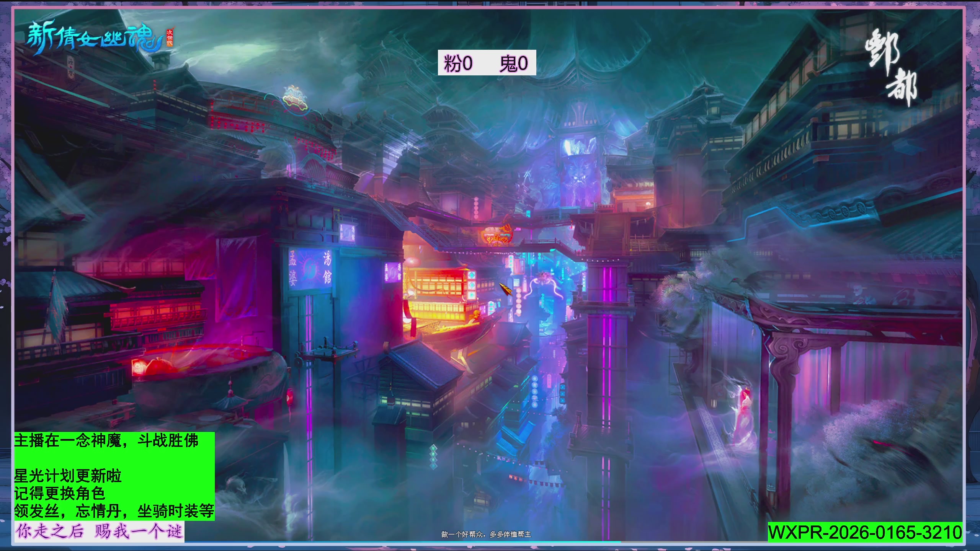Click the 粉0 score counter

click(x=458, y=63)
